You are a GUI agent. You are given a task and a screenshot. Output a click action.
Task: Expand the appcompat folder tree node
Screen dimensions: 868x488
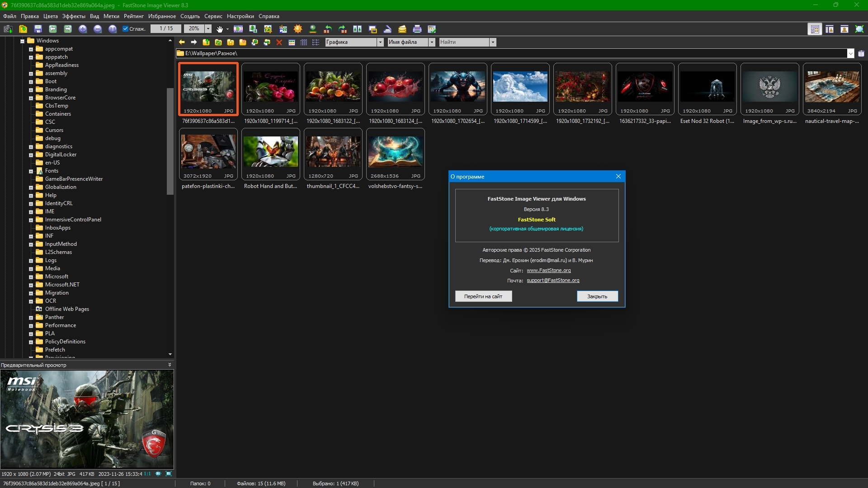pyautogui.click(x=31, y=49)
